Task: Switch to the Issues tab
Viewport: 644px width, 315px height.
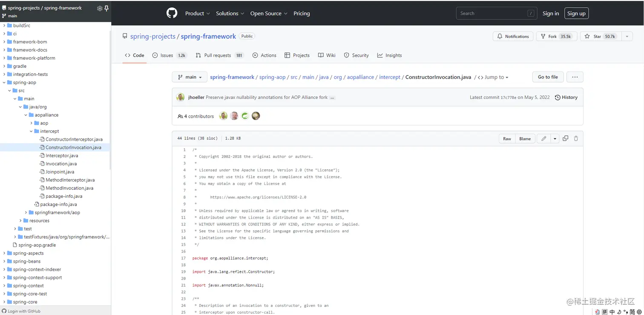Action: (170, 55)
